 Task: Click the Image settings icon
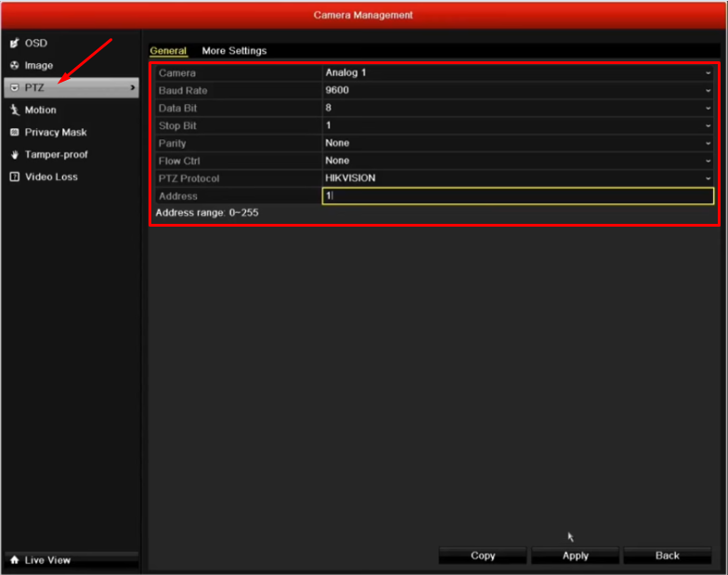pos(15,65)
